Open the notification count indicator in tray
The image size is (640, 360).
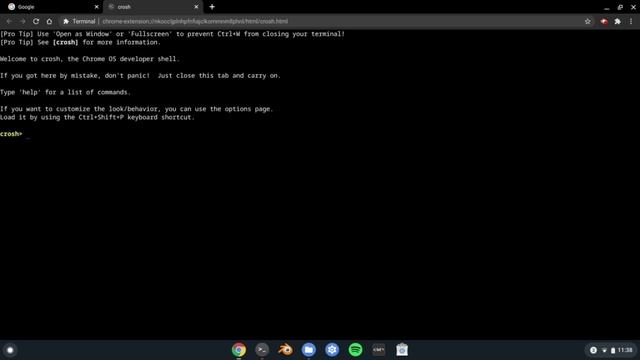coord(593,350)
